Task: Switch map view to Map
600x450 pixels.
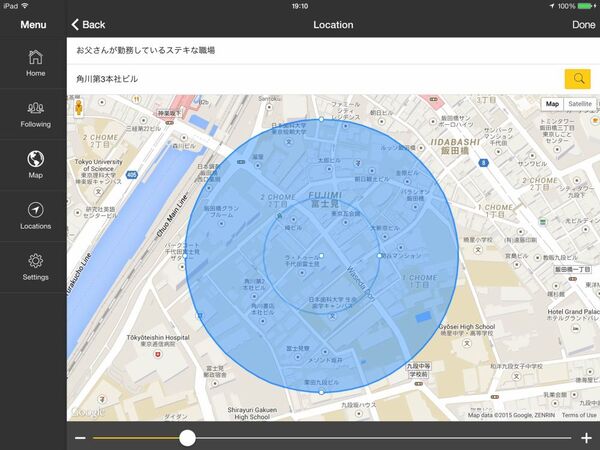Action: (x=552, y=104)
